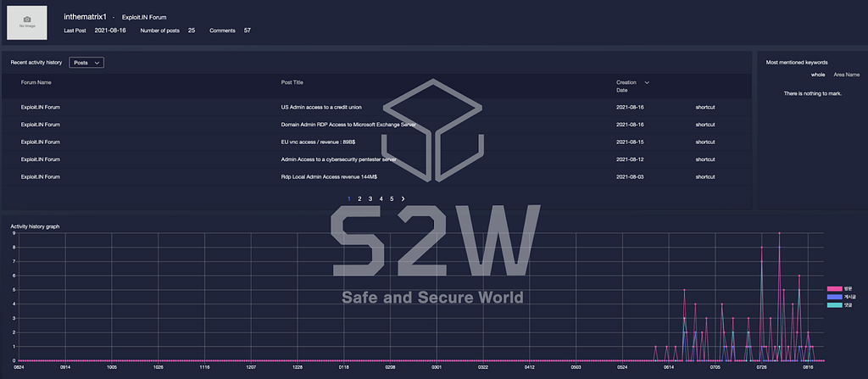Open shortcut for EU vnc access post

[x=705, y=142]
